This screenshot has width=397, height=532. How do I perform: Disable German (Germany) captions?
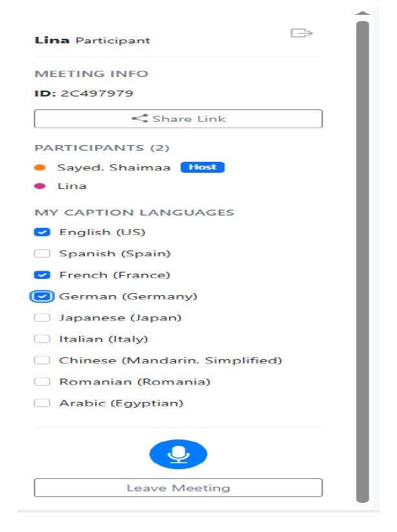41,296
